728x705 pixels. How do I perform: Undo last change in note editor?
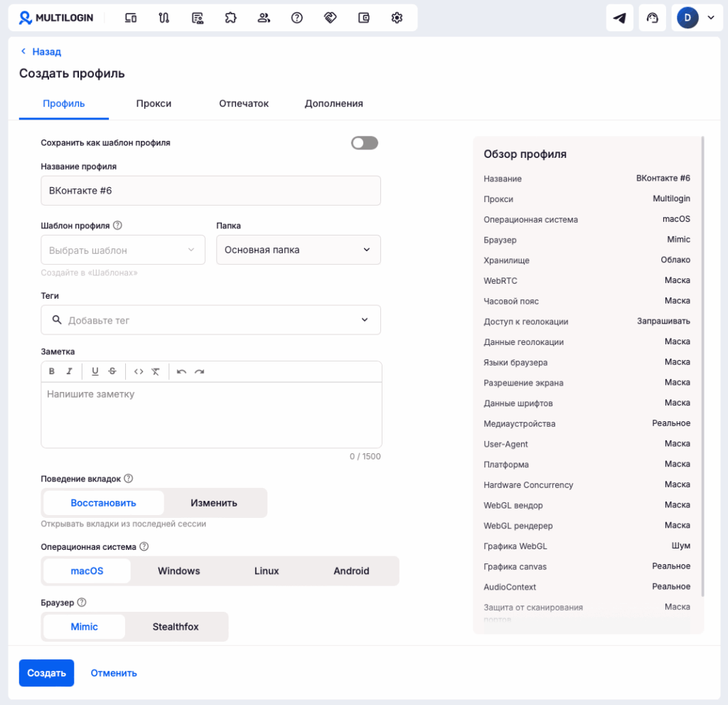point(181,371)
